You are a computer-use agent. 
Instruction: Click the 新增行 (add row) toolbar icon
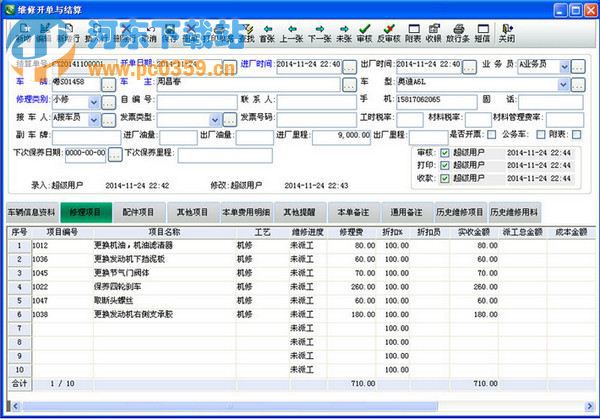(68, 33)
